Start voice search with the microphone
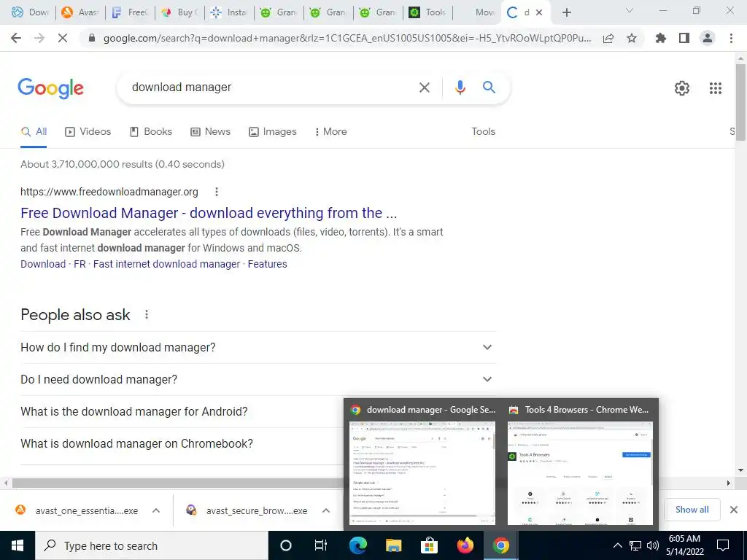The height and width of the screenshot is (560, 747). 460,87
